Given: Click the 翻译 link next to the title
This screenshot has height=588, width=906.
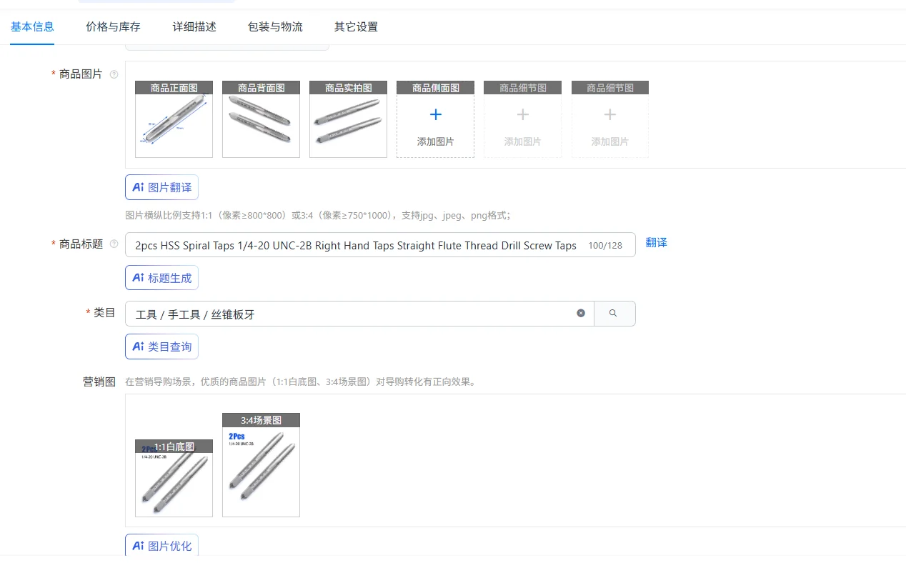Looking at the screenshot, I should coord(656,243).
